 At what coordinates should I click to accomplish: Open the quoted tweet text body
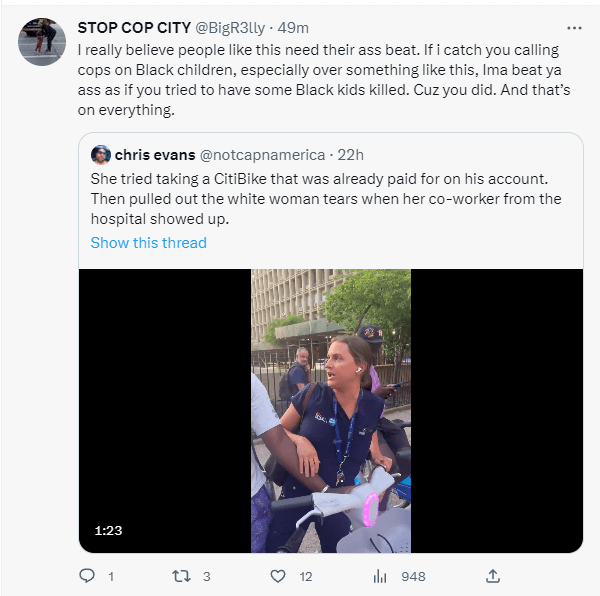326,199
